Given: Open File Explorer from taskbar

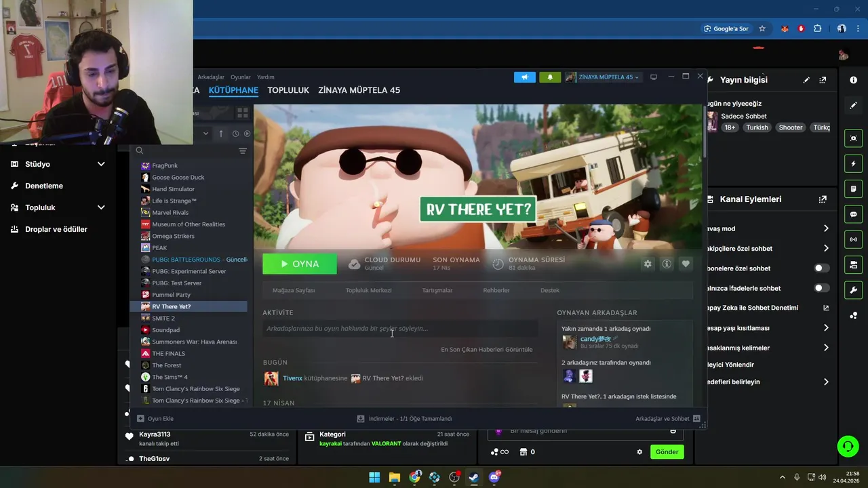Looking at the screenshot, I should coord(394,477).
